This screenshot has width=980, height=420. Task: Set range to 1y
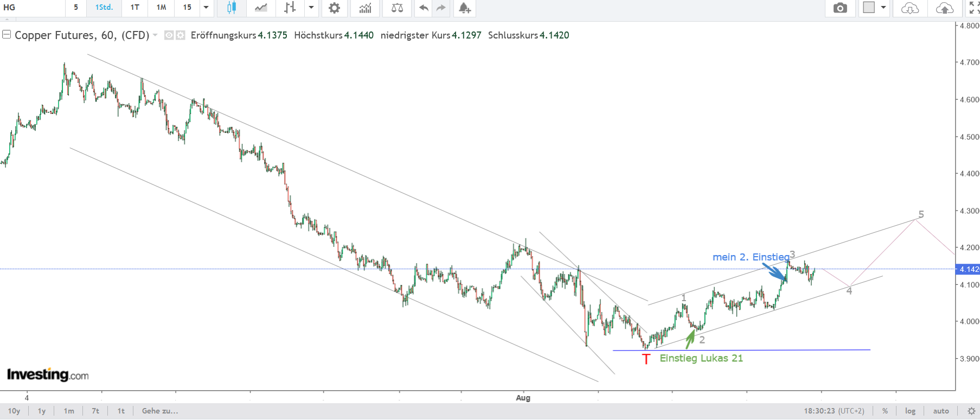pyautogui.click(x=42, y=411)
